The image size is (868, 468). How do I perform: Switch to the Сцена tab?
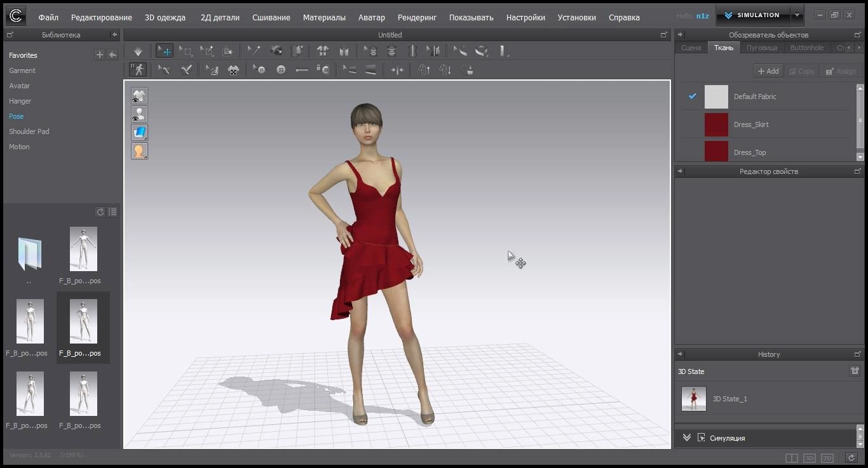point(691,48)
